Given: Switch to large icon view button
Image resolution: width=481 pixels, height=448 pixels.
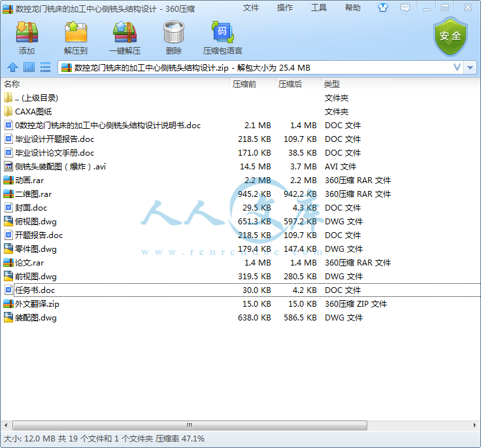Looking at the screenshot, I should [29, 67].
